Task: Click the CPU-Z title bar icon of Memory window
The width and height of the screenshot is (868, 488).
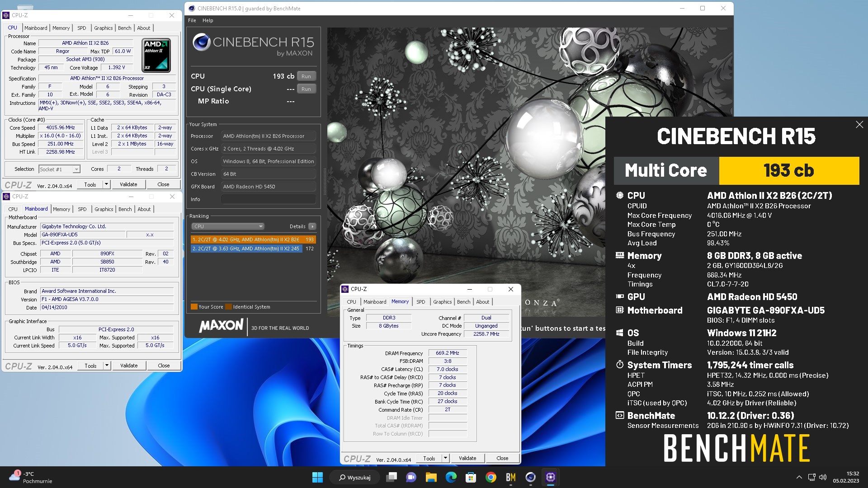Action: point(345,289)
